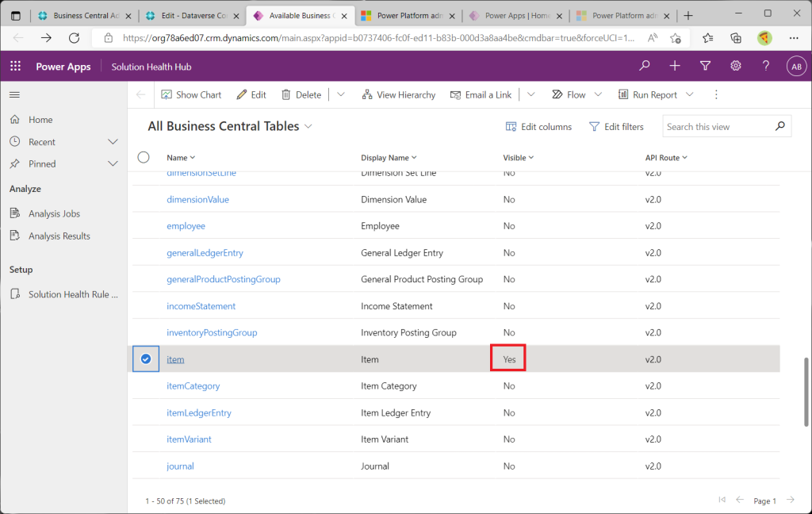Viewport: 812px width, 514px height.
Task: Click the browser refresh button
Action: (74, 38)
